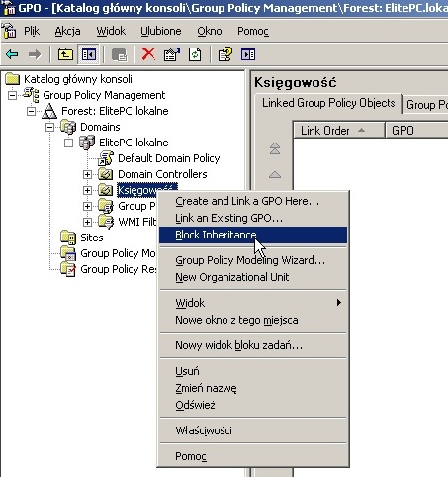This screenshot has width=448, height=477.
Task: Select Zmień nazwę
Action: pos(253,388)
